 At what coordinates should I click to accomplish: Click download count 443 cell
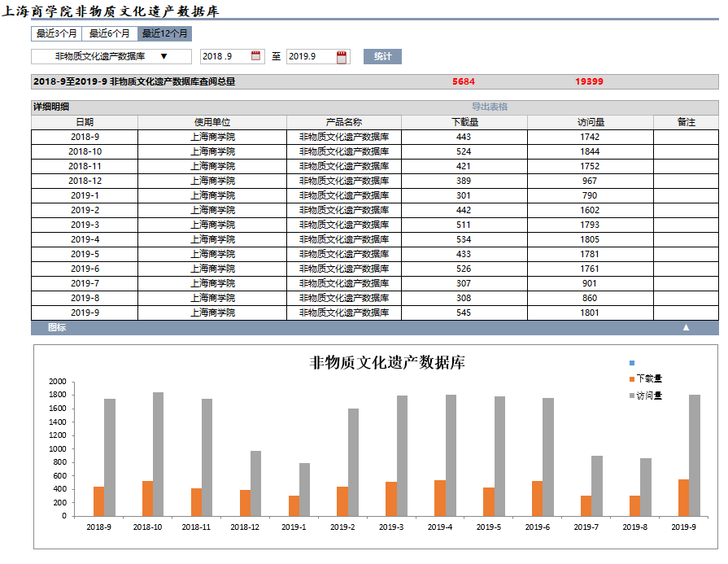[464, 137]
